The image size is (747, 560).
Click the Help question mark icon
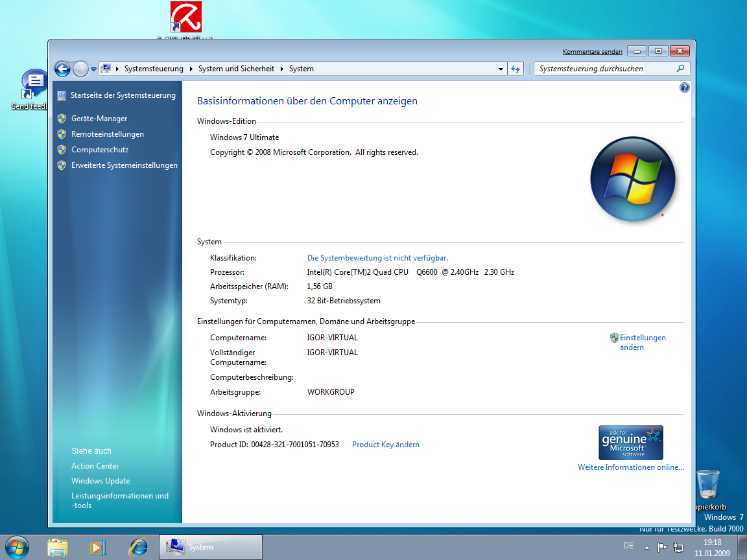point(685,87)
